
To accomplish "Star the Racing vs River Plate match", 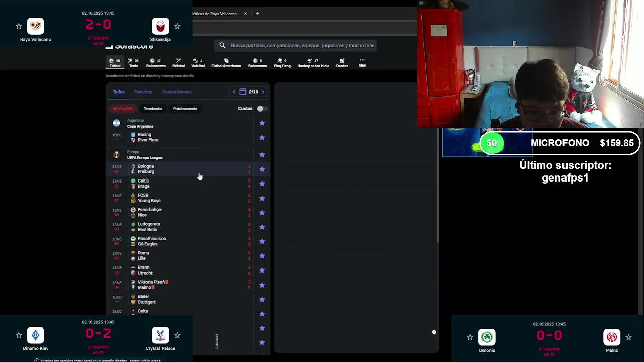I will click(262, 137).
